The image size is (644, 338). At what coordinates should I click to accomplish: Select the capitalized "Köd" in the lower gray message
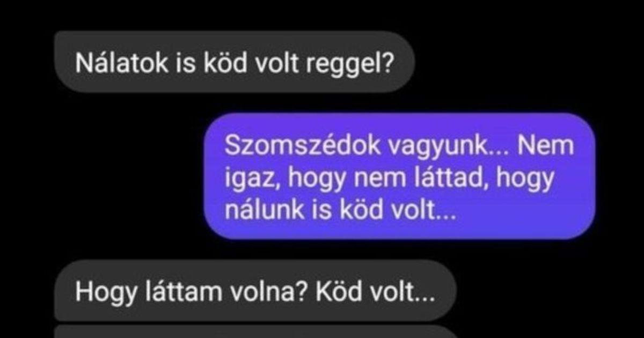[333, 291]
